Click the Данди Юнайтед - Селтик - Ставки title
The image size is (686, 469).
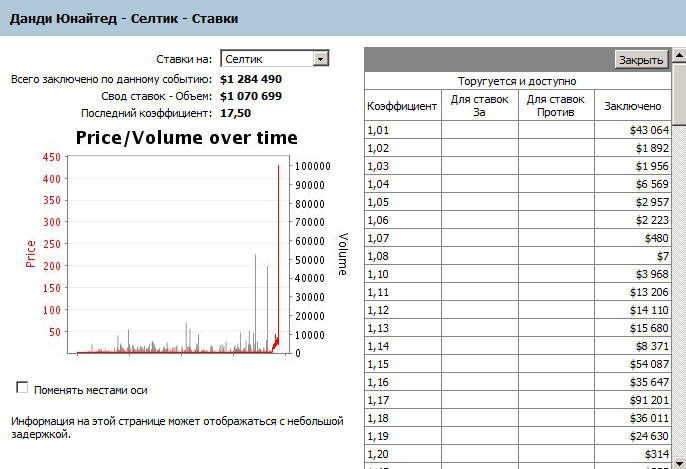click(124, 18)
